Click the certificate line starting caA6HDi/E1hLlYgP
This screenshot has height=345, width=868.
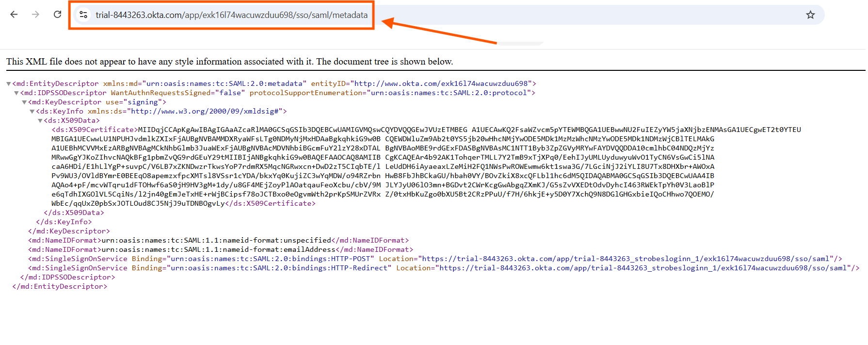383,166
